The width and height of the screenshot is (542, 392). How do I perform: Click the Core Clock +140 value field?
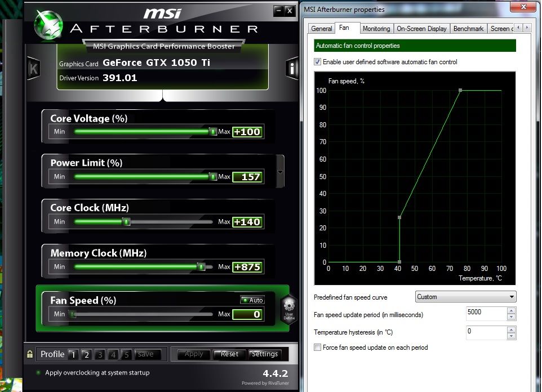(x=247, y=221)
